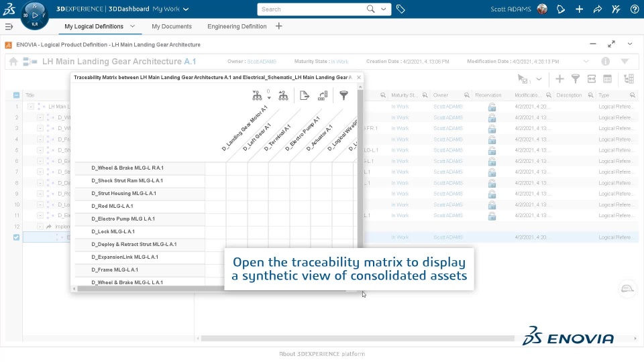Open the 3DEXPERIENCE compass
This screenshot has width=644, height=362.
point(35,15)
